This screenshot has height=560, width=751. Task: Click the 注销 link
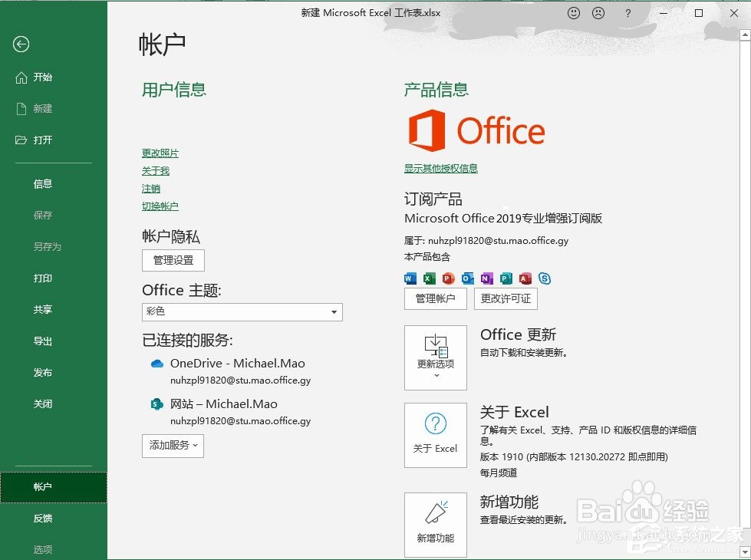[x=151, y=188]
